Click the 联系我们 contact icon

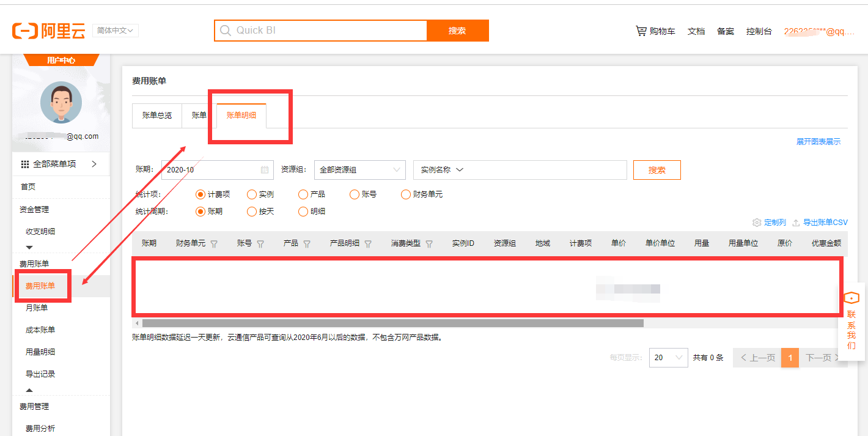[851, 298]
